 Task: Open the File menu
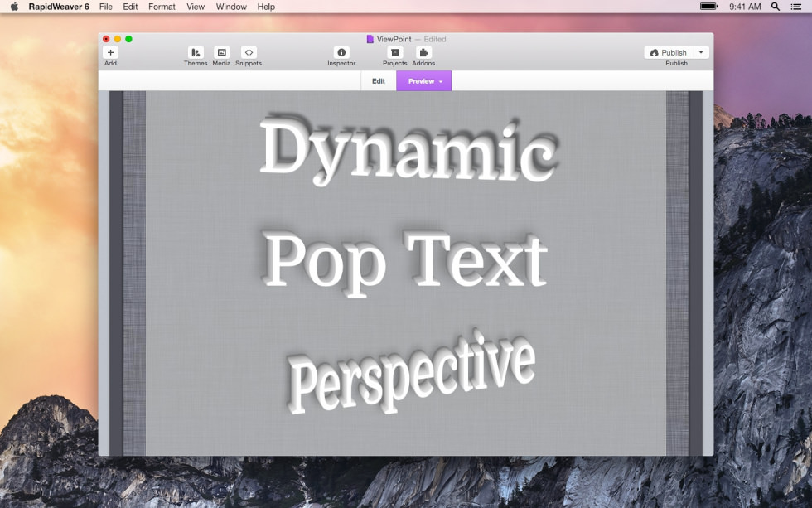coord(106,7)
